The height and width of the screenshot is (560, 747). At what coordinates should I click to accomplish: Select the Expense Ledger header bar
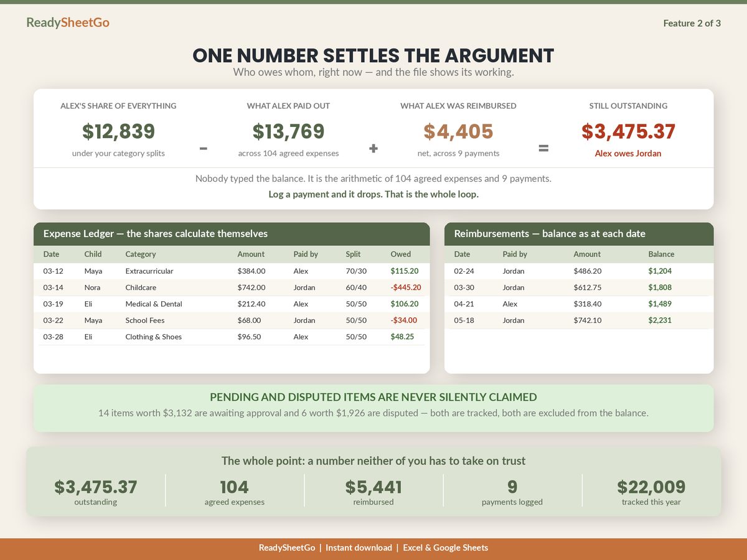click(232, 234)
